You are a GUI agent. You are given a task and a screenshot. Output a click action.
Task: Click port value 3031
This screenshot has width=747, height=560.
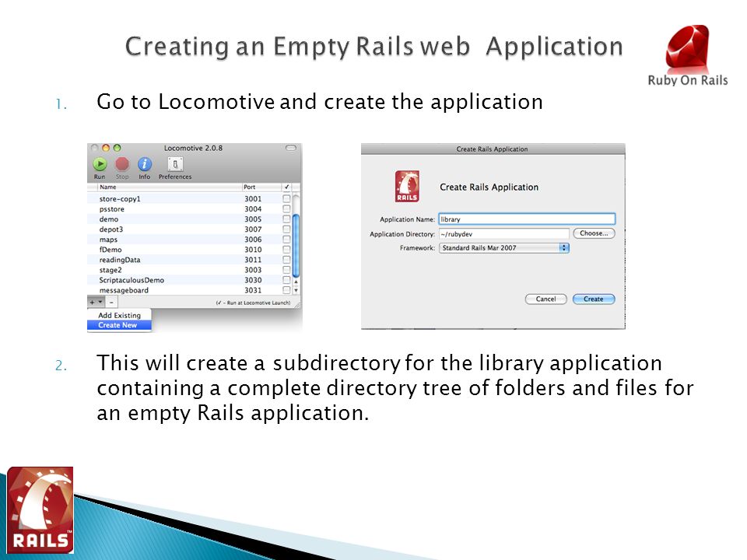[x=253, y=290]
